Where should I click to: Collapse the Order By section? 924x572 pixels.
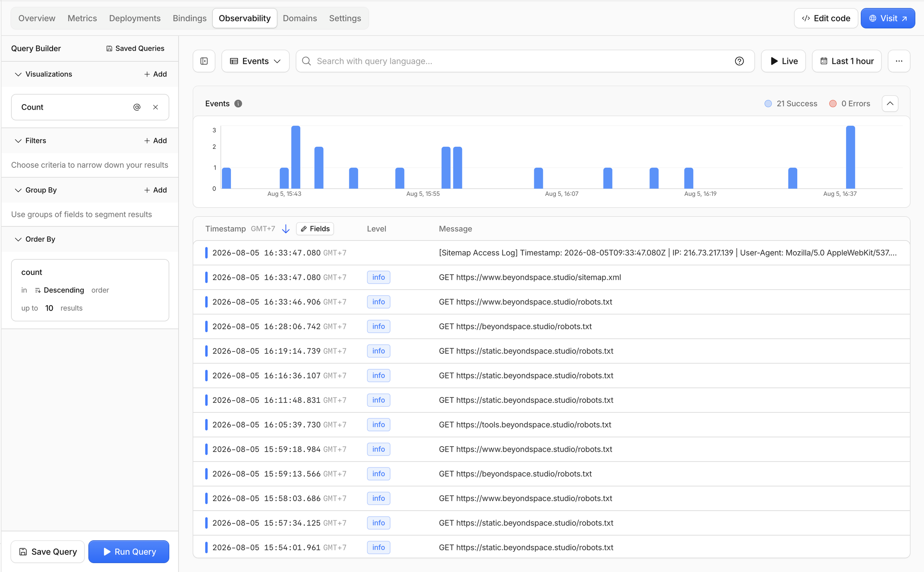click(x=18, y=239)
